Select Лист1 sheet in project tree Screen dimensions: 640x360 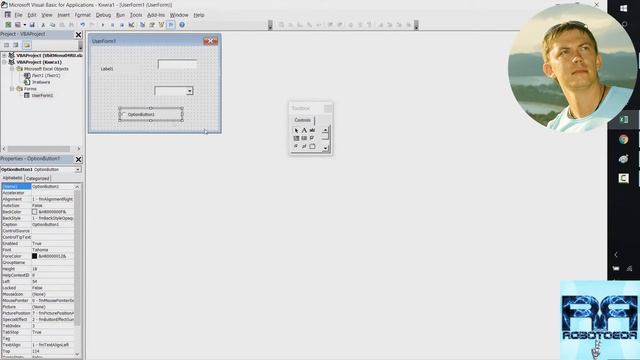46,76
